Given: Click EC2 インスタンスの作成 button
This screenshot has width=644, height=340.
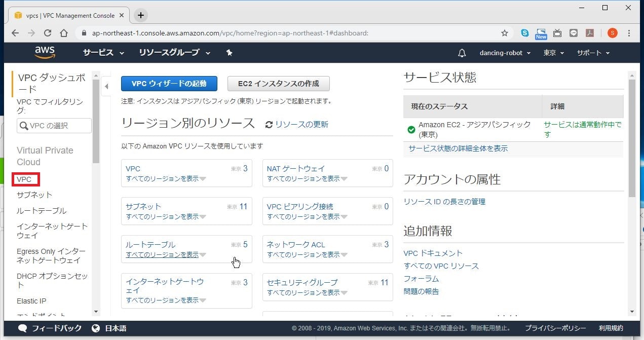Looking at the screenshot, I should (279, 84).
